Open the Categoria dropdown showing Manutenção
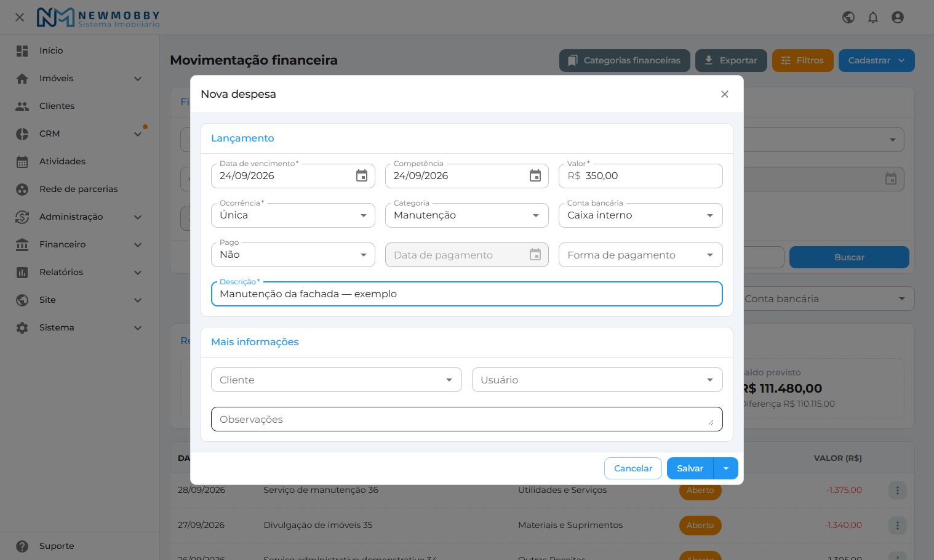 coord(466,215)
